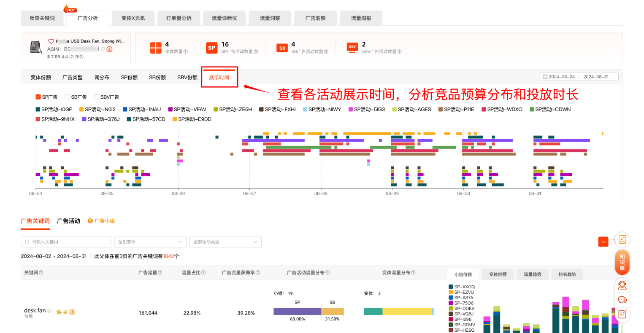Copy the 'desk fan' keyword with copy icon
The width and height of the screenshot is (644, 333).
pyautogui.click(x=50, y=311)
